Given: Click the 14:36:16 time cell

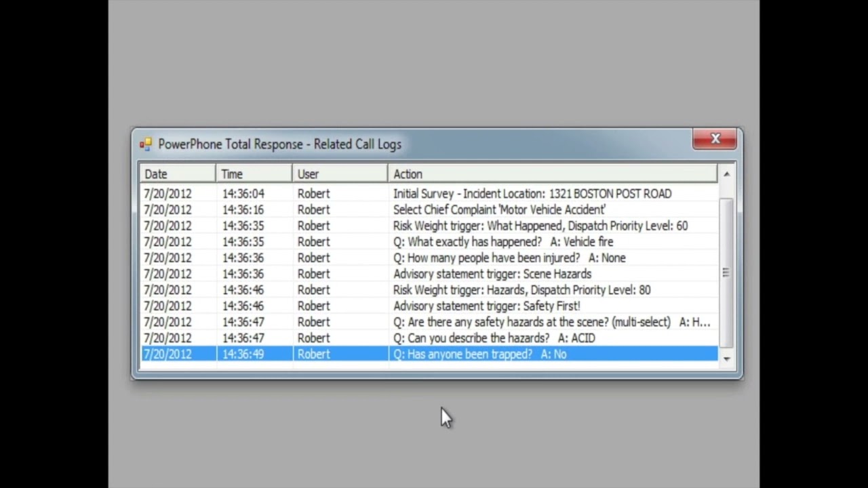Looking at the screenshot, I should [x=243, y=210].
